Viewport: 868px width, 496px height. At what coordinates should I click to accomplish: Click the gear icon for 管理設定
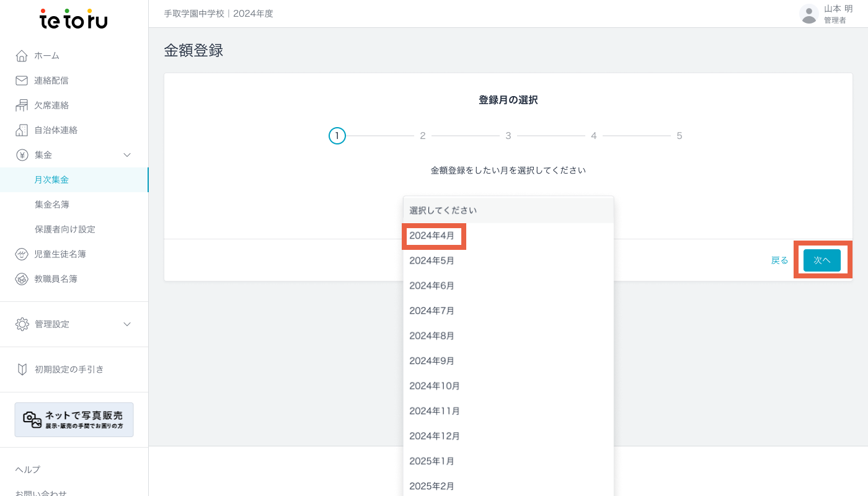(x=22, y=324)
